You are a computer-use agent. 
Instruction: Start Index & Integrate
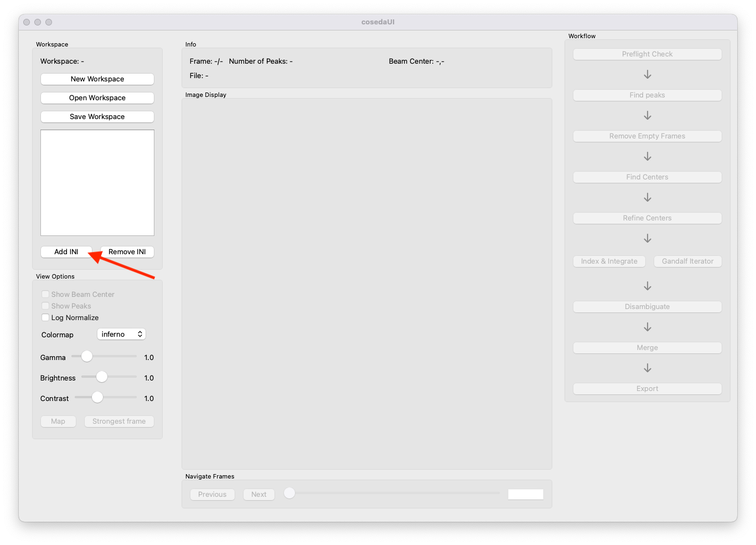tap(609, 261)
